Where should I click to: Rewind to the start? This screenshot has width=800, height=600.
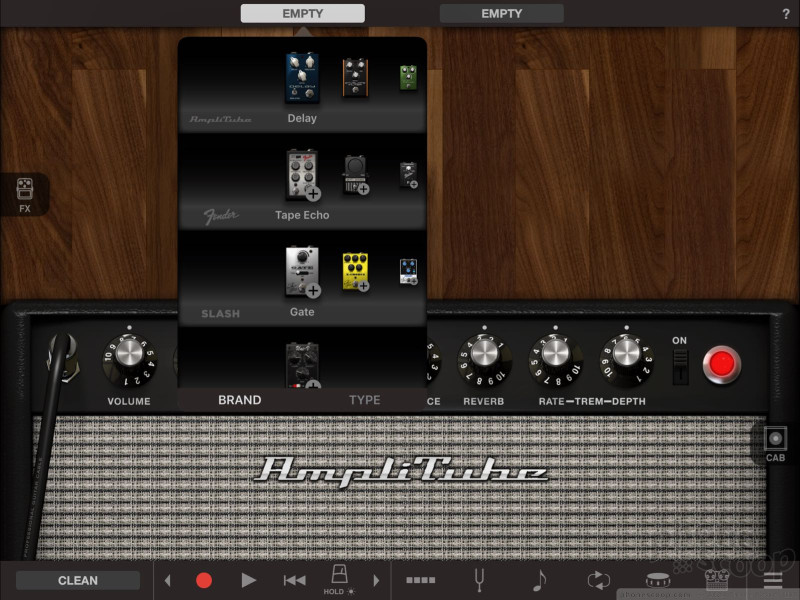294,580
